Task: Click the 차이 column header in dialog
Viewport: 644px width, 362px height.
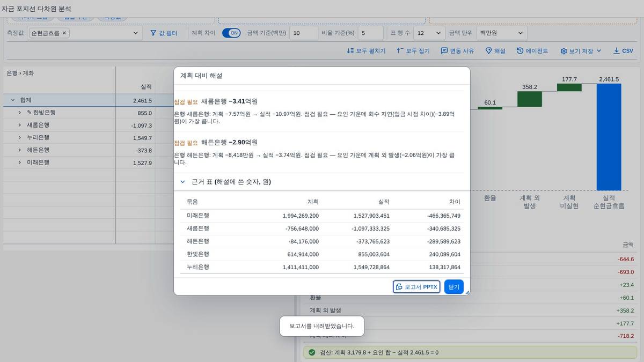Action: click(x=455, y=202)
